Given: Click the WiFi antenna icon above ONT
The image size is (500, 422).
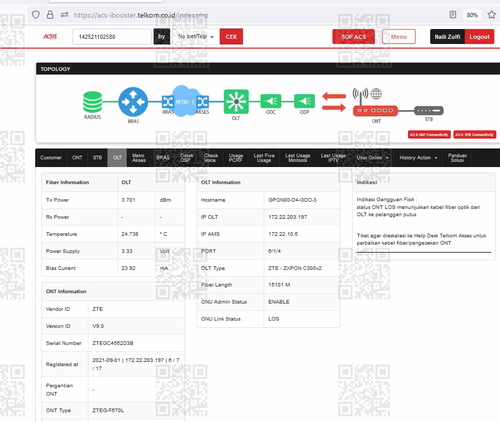Looking at the screenshot, I should (360, 95).
